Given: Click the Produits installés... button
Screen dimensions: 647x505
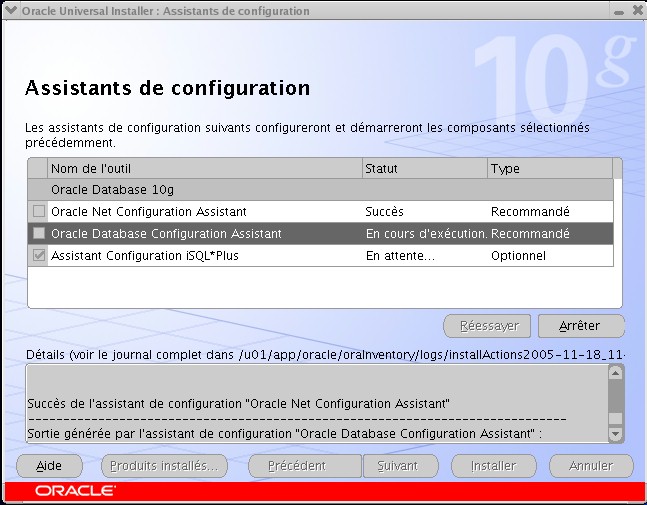Looking at the screenshot, I should pyautogui.click(x=164, y=466).
